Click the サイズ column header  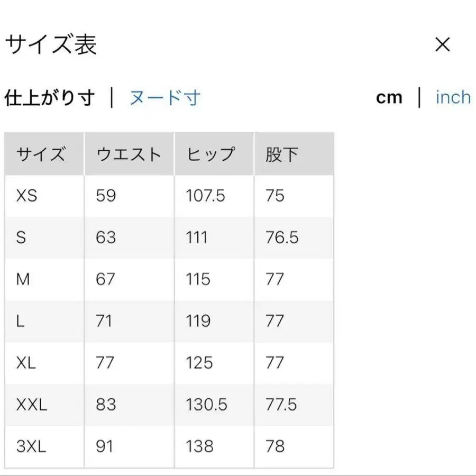point(42,153)
